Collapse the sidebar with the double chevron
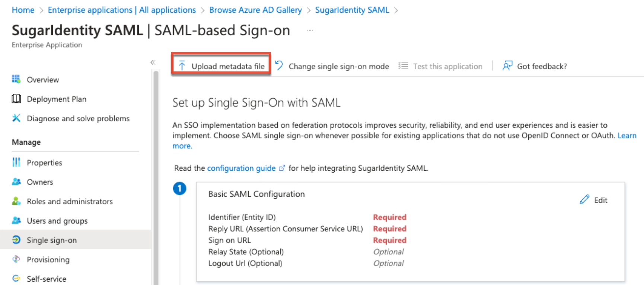 (x=153, y=62)
